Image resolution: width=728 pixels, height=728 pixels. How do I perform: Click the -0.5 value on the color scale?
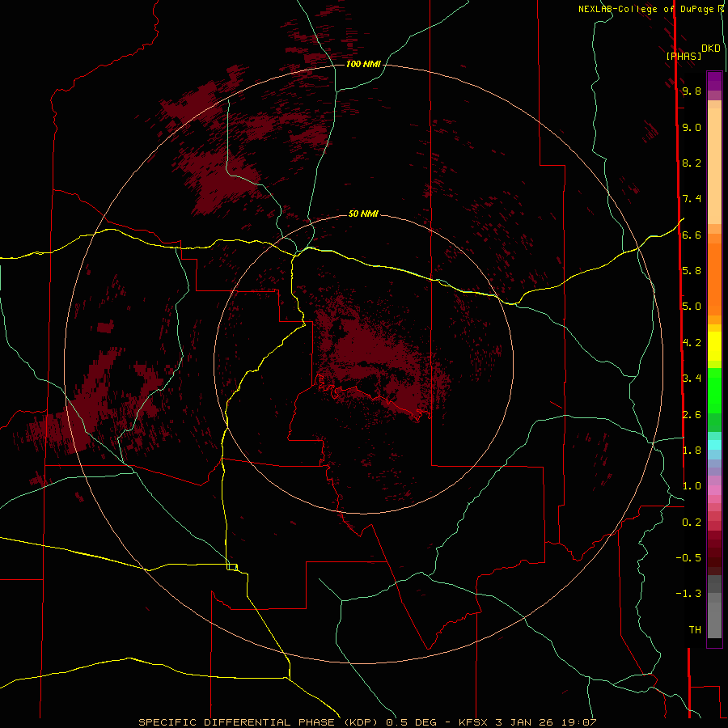click(688, 558)
